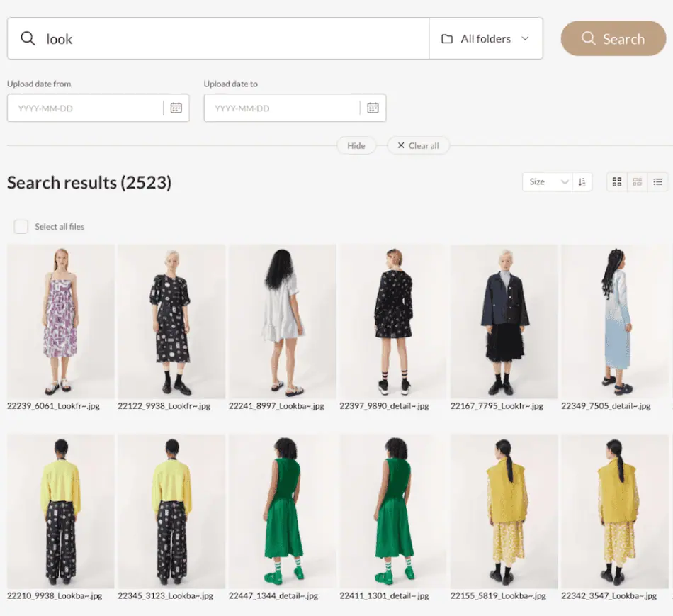Screen dimensions: 673x616
Task: Open thumbnail 22122_9938_Lookfr black print dress
Action: [x=171, y=321]
